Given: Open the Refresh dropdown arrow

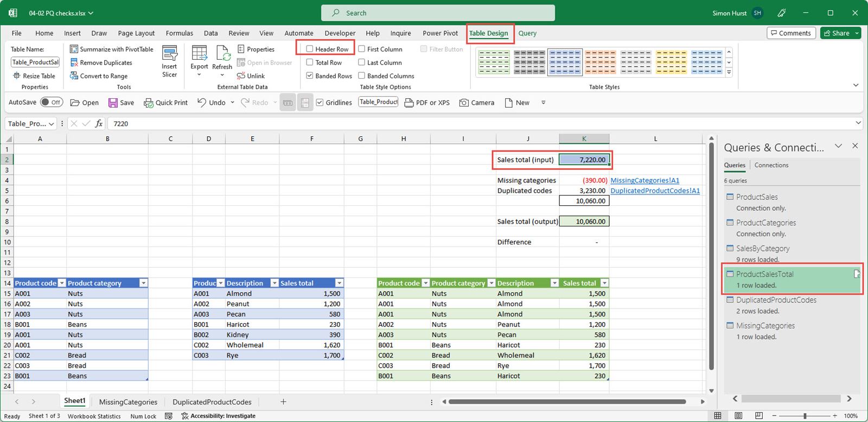Looking at the screenshot, I should coord(222,75).
